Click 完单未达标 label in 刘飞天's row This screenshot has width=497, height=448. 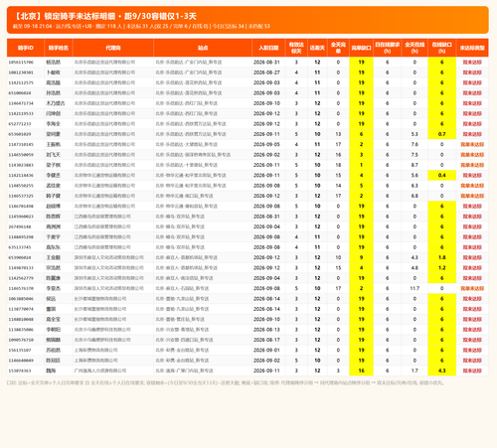tap(472, 155)
